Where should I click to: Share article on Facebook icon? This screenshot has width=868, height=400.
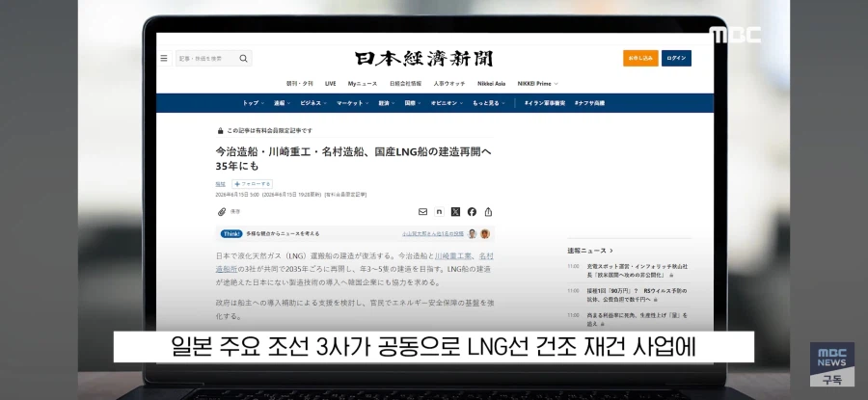[472, 211]
